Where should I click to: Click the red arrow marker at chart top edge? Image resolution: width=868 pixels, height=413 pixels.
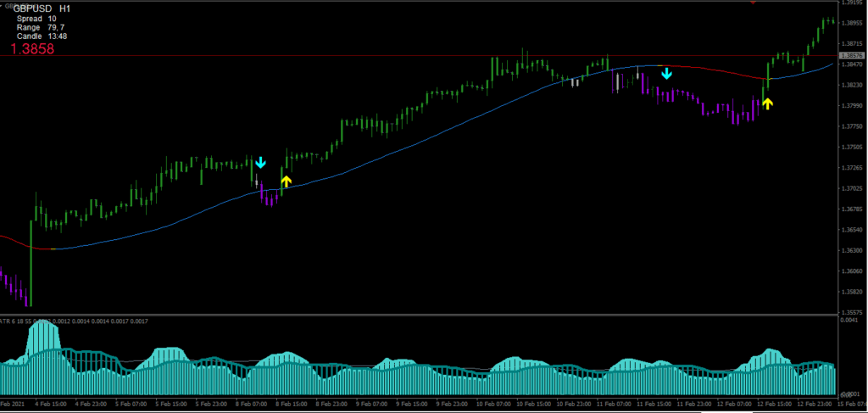753,3
